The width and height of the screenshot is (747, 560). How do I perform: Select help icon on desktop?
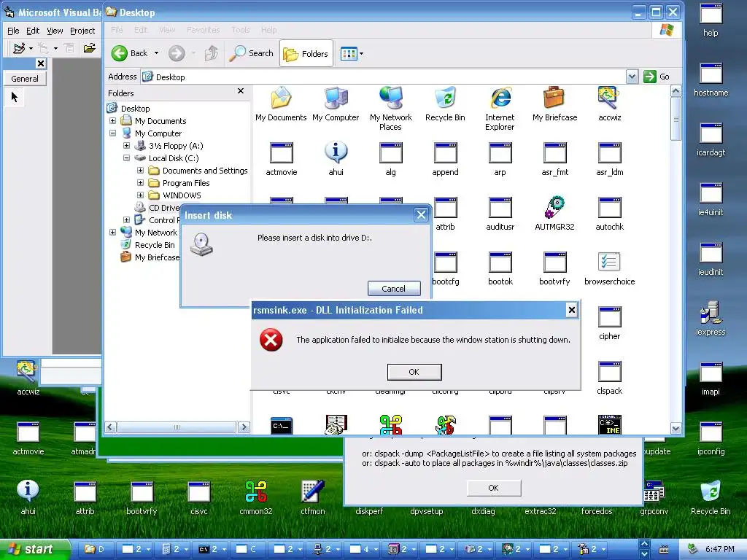(711, 20)
